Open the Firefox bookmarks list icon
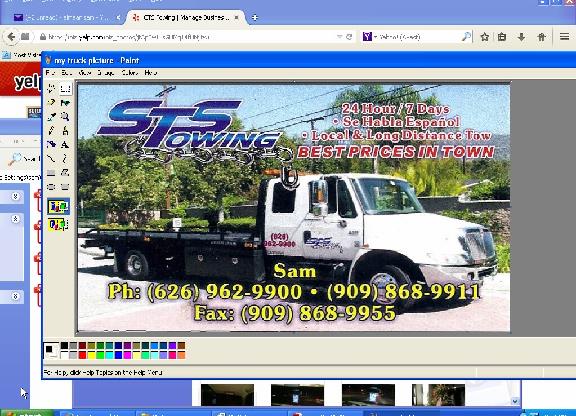Screen dimensions: 576x416 click(502, 37)
